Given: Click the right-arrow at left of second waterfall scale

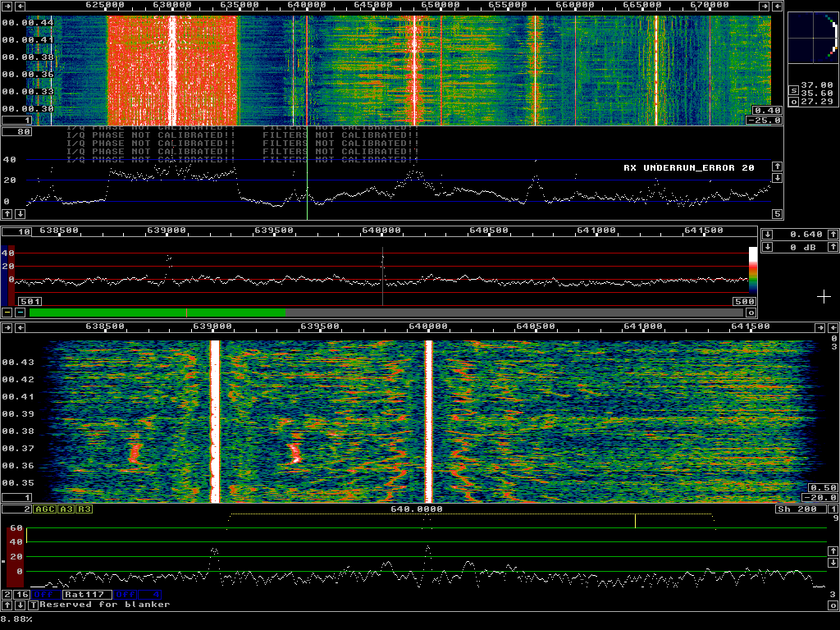Looking at the screenshot, I should coord(7,327).
